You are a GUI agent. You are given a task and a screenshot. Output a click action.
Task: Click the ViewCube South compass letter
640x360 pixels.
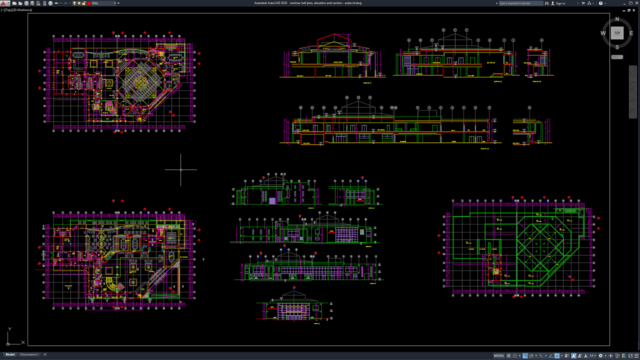pyautogui.click(x=617, y=47)
